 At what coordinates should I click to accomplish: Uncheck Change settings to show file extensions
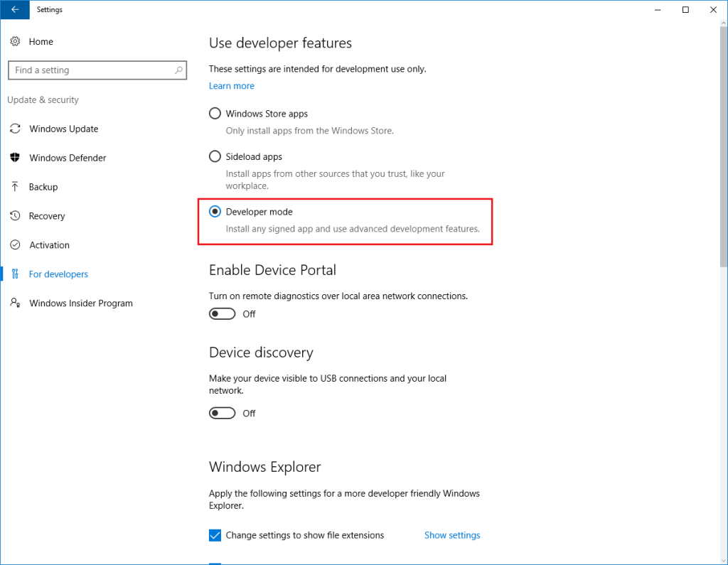[x=215, y=535]
